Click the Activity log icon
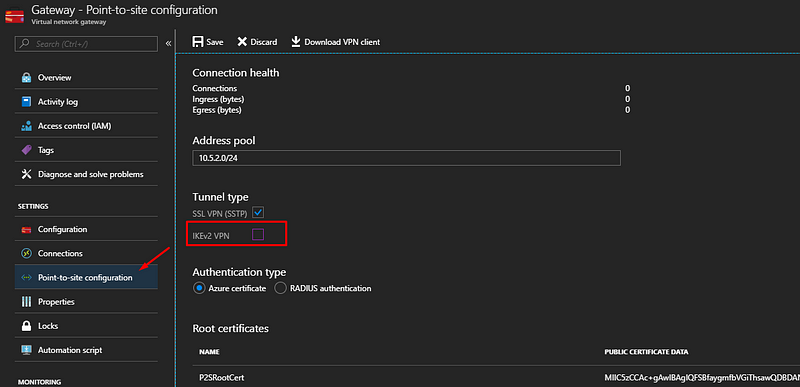 pos(26,101)
